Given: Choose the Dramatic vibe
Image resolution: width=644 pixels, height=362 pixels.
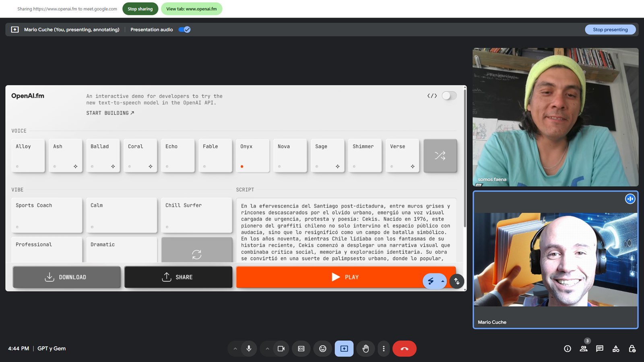Looking at the screenshot, I should click(122, 250).
